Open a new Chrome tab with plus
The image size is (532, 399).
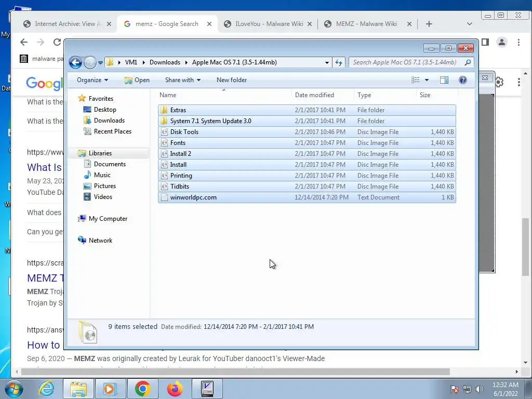429,24
